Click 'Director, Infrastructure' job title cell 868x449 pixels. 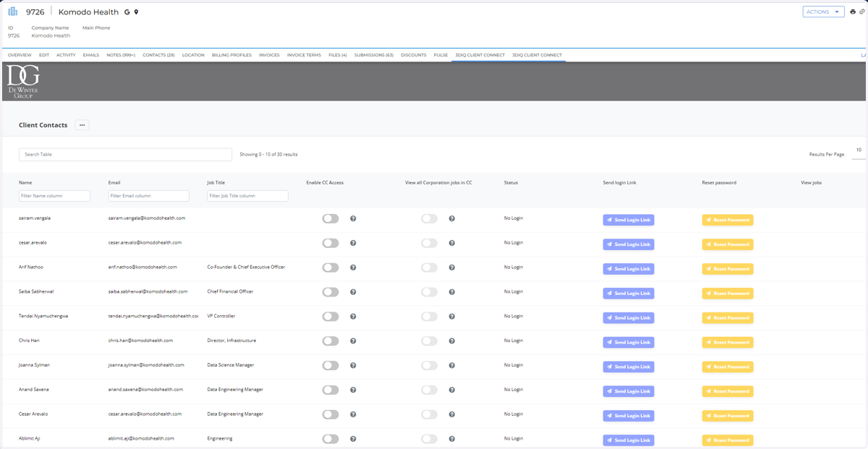click(x=231, y=341)
